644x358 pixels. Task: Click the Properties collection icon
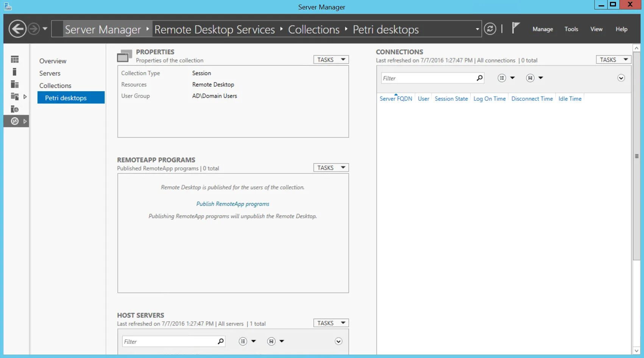pyautogui.click(x=125, y=56)
